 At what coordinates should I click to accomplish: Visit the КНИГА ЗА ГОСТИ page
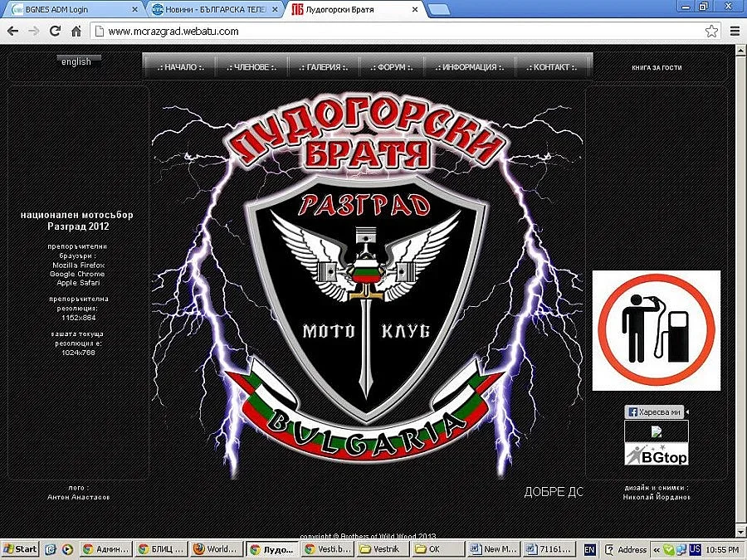(655, 68)
